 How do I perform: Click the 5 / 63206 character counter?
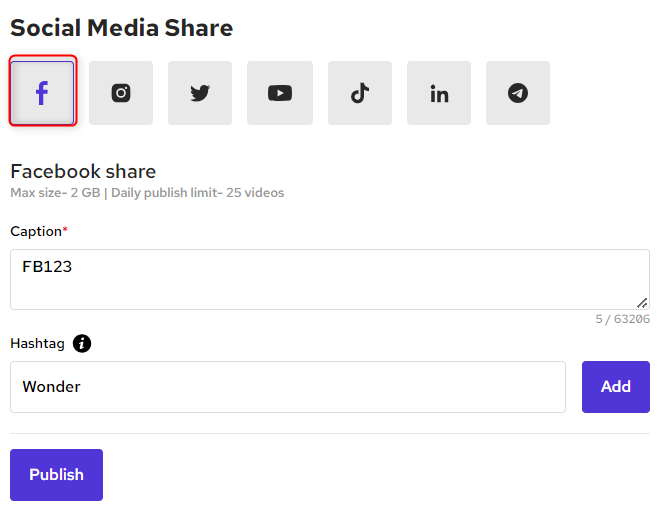[622, 320]
